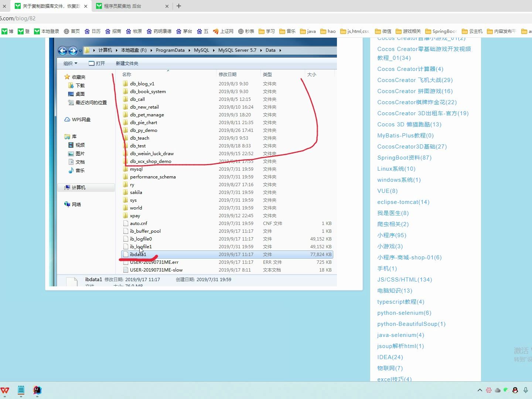Open the 本地登录 bookmark

47,31
